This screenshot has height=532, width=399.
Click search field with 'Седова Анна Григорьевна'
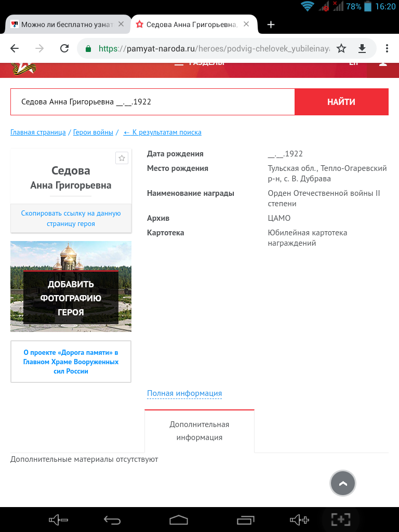click(x=152, y=102)
